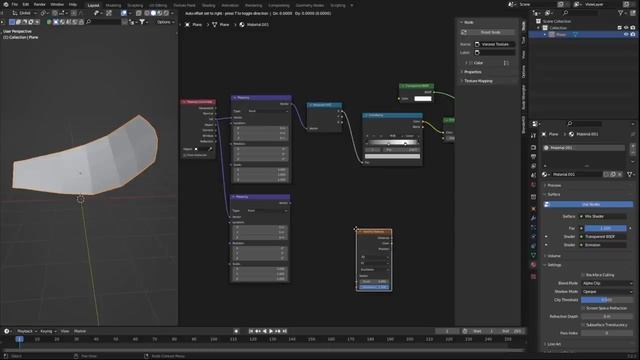640x360 pixels.
Task: Click the Color preset icon in Node panel
Action: click(506, 63)
